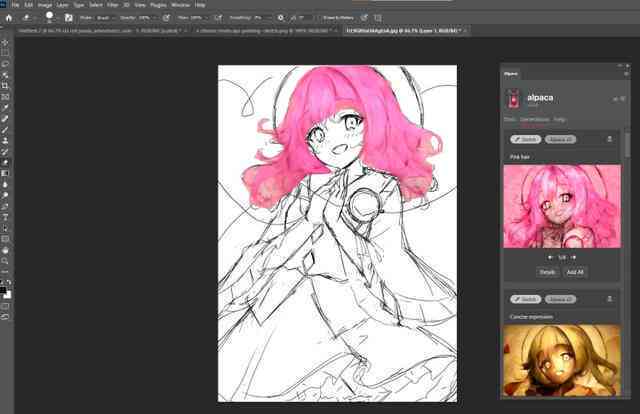Open the eraser Mode dropdown

104,18
